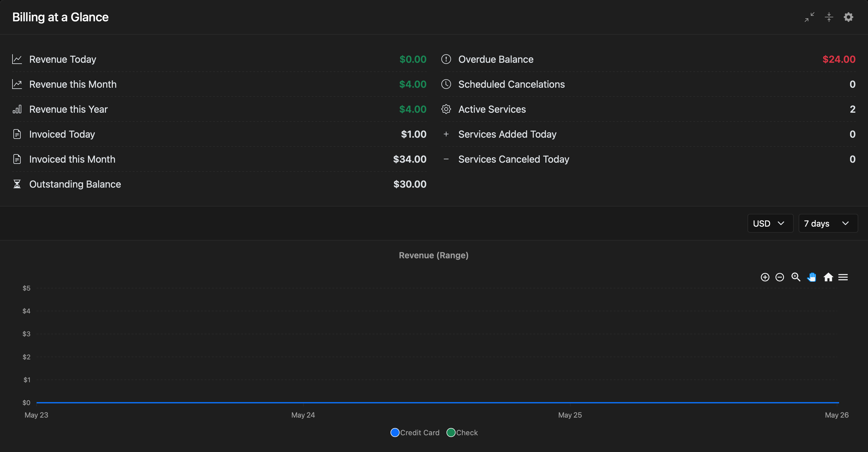868x452 pixels.
Task: Click the widget settings gear icon
Action: click(848, 17)
